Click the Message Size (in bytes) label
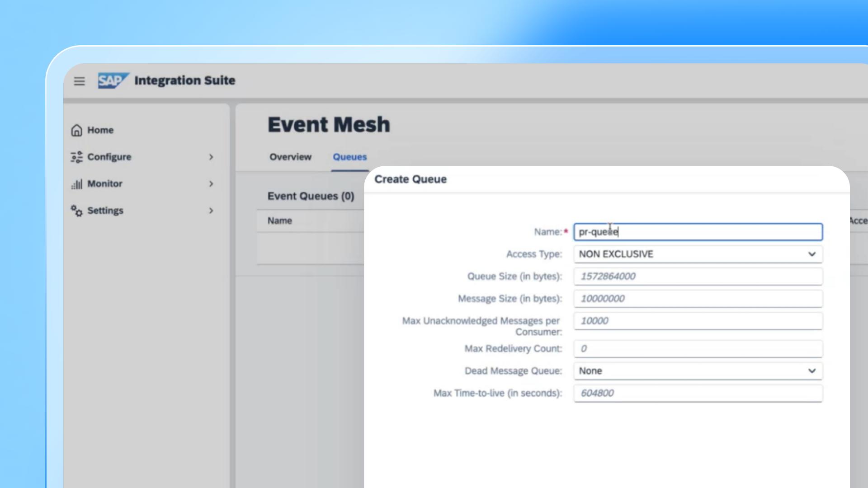The image size is (868, 488). [x=510, y=299]
